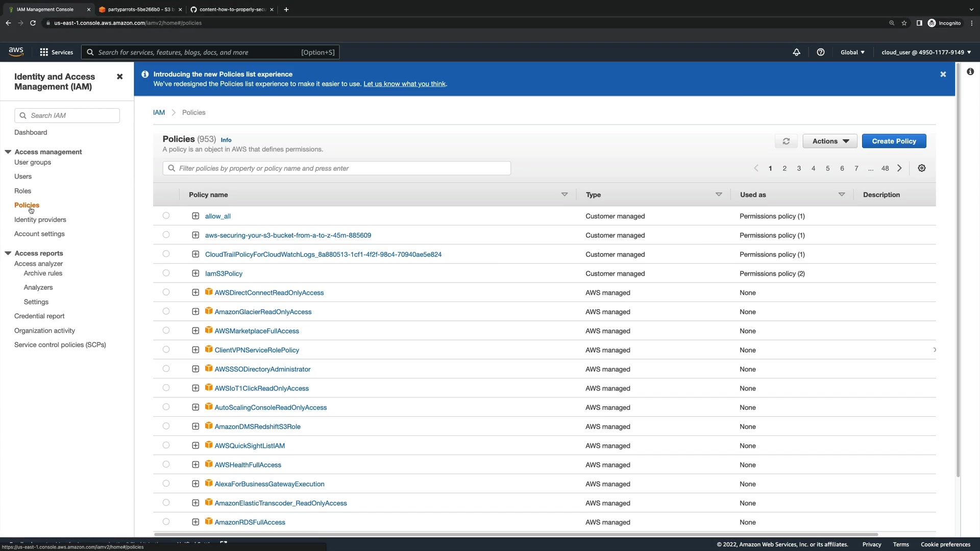Open the info panel icon at right edge

coord(970,72)
